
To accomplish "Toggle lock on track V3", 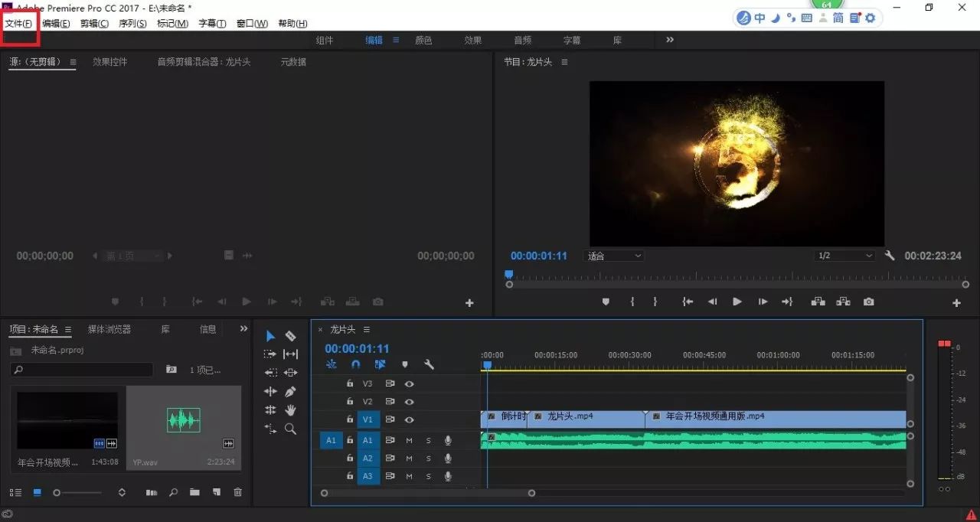I will (350, 383).
